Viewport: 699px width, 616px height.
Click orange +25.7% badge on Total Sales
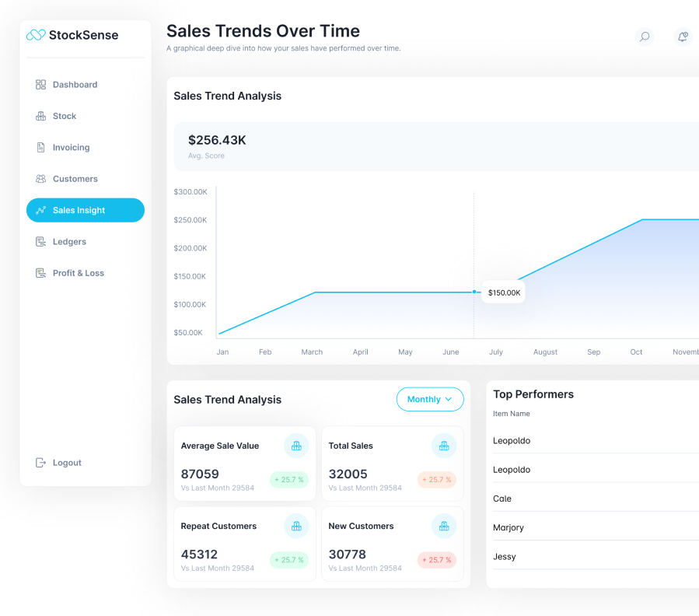(437, 480)
